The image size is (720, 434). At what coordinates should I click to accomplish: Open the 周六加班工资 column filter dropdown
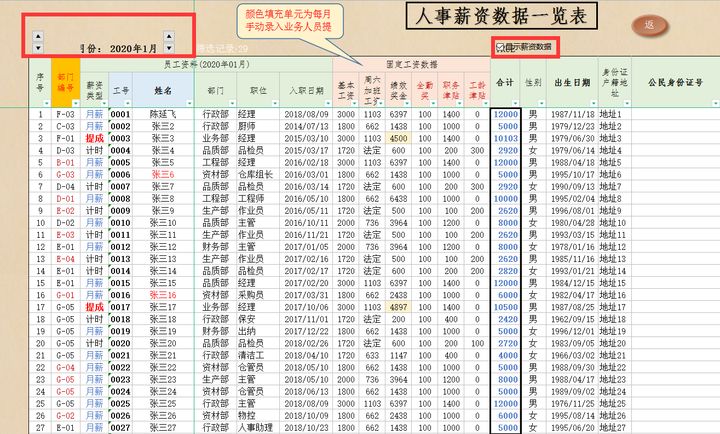pyautogui.click(x=380, y=103)
